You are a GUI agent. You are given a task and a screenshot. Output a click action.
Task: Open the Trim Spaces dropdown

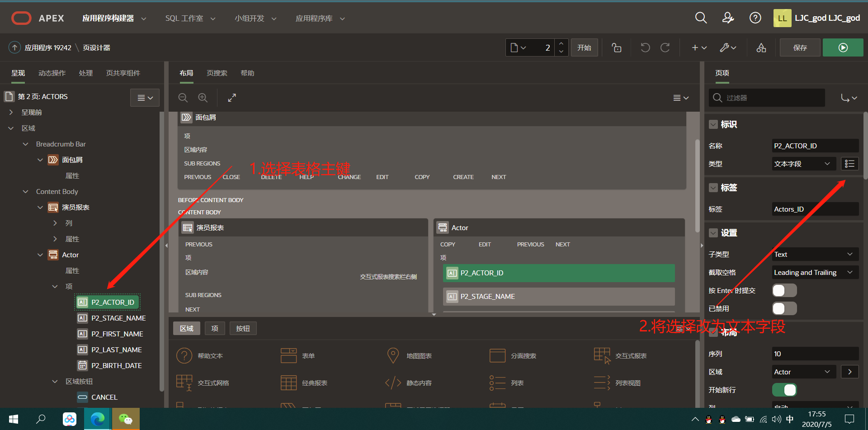click(815, 272)
